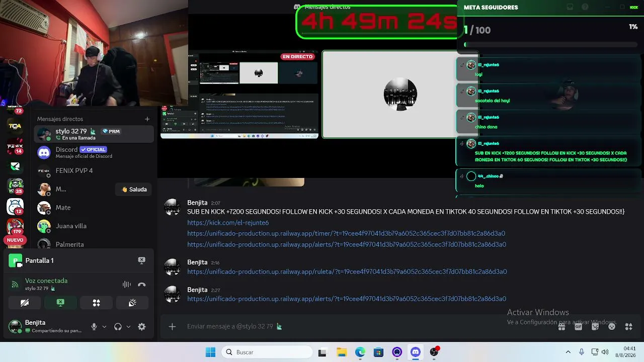Image resolution: width=644 pixels, height=362 pixels.
Task: Click the Saluda wave button
Action: (x=134, y=190)
